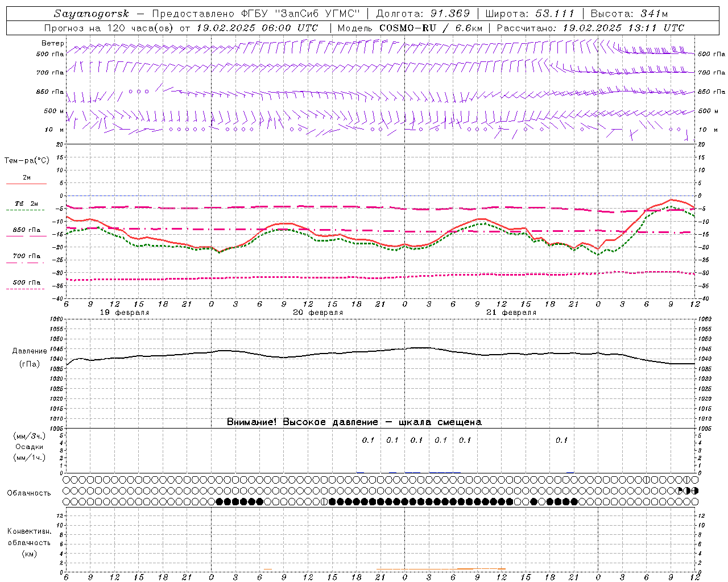This screenshot has width=728, height=582.
Task: Click the Широта: 53.111 value
Action: click(x=530, y=14)
